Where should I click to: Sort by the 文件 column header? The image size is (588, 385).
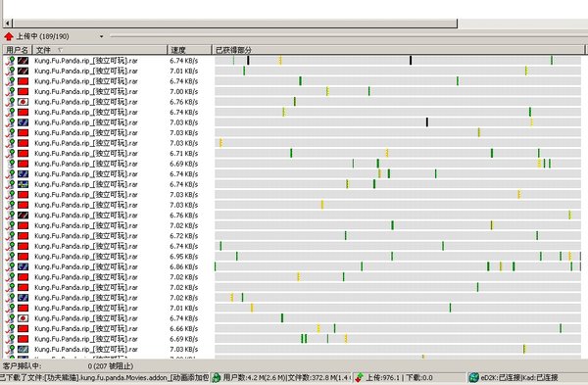coord(99,50)
